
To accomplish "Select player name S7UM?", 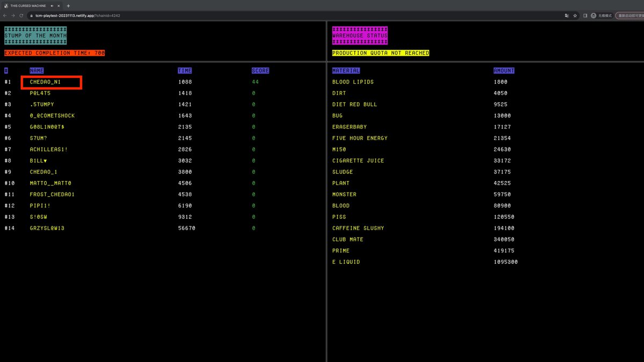I will (x=39, y=138).
